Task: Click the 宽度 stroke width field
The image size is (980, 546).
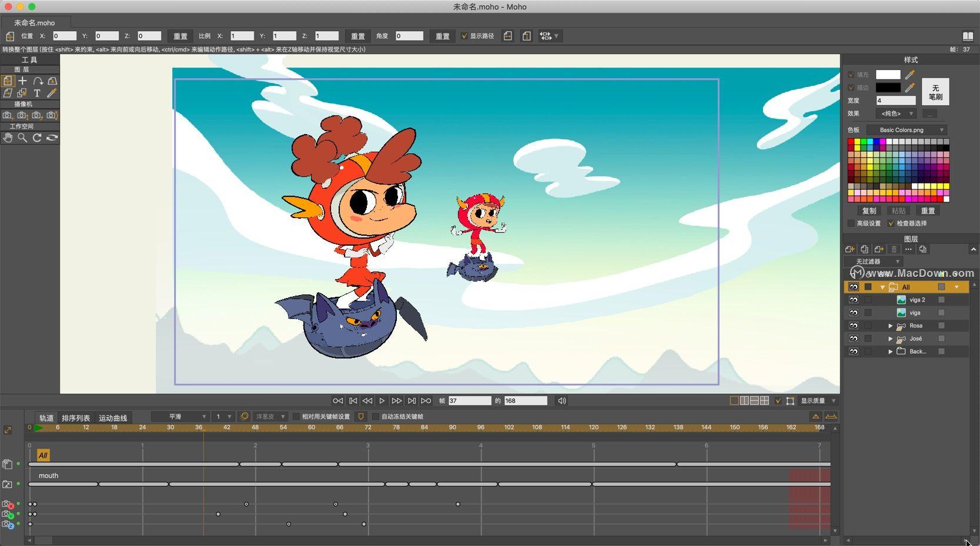Action: [896, 101]
